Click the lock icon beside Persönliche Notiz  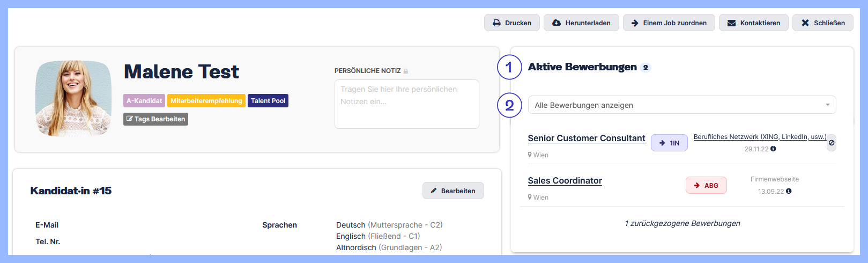click(x=406, y=71)
